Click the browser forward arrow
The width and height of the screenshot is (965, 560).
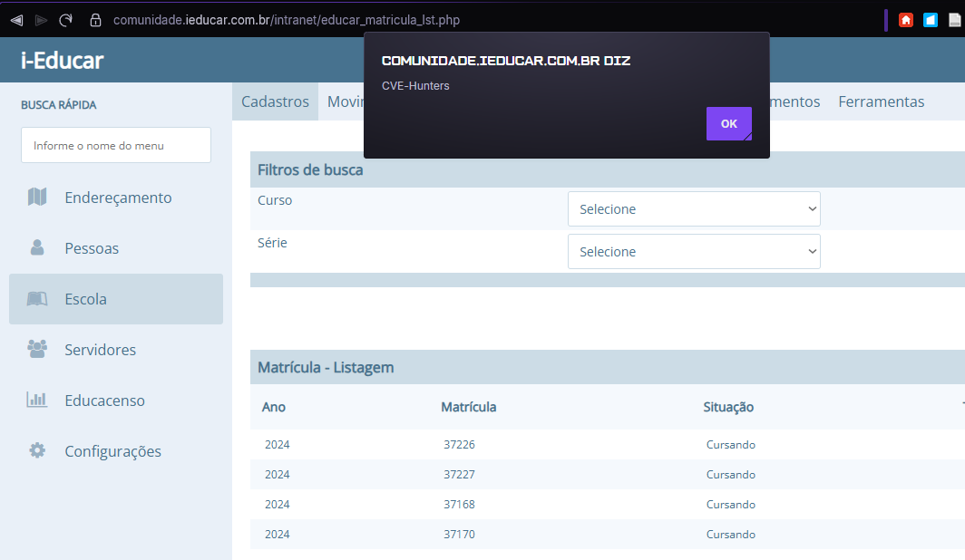point(41,20)
